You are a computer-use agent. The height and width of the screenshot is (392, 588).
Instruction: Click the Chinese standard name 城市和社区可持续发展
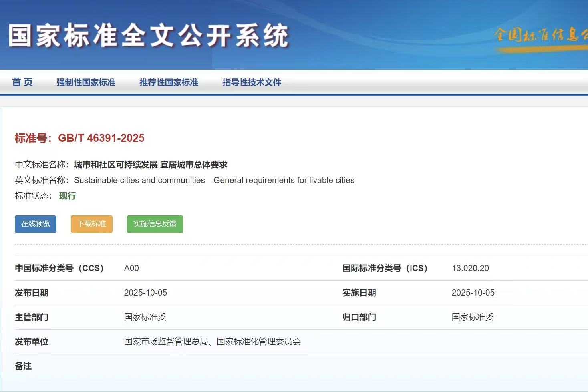150,165
